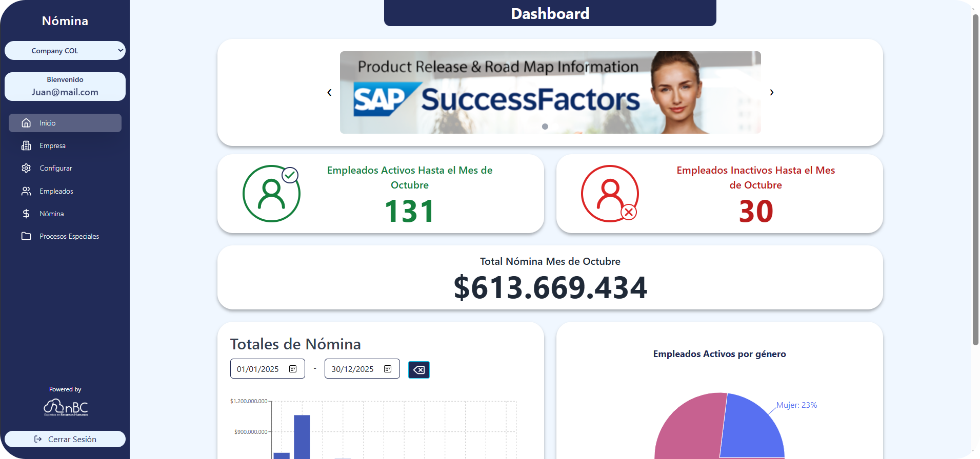
Task: Click the Procesos Especiales folder icon
Action: (26, 236)
